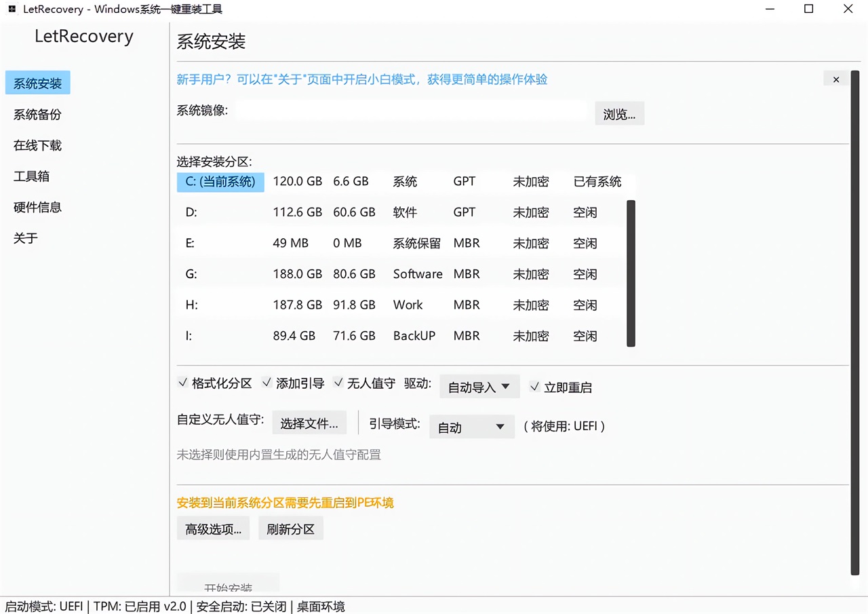The image size is (868, 614).
Task: Click the 188.0 GB size value
Action: click(x=298, y=274)
